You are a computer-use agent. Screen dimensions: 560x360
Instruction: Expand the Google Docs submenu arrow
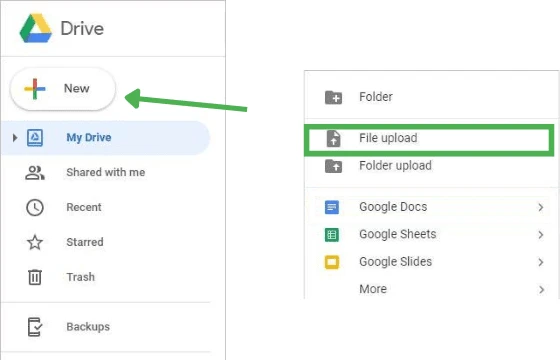pos(541,208)
